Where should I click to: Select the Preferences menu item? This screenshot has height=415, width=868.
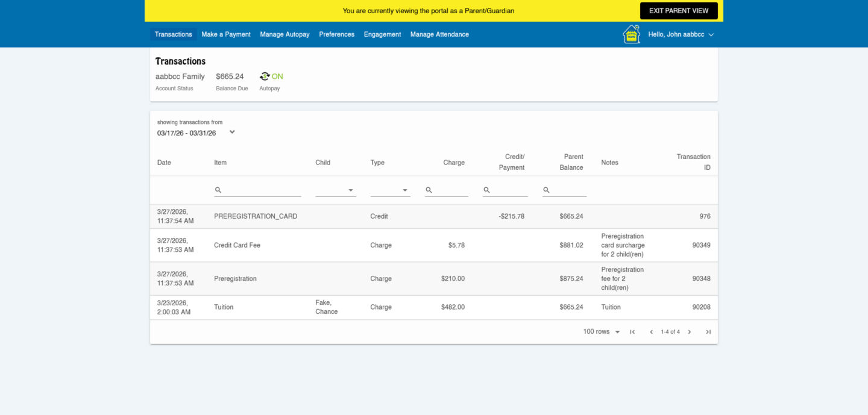coord(336,34)
